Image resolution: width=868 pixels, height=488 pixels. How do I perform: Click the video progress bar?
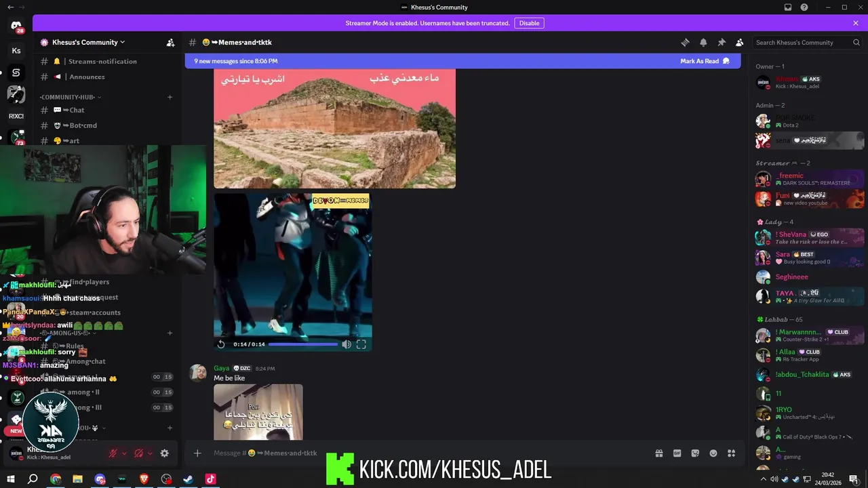(x=302, y=344)
